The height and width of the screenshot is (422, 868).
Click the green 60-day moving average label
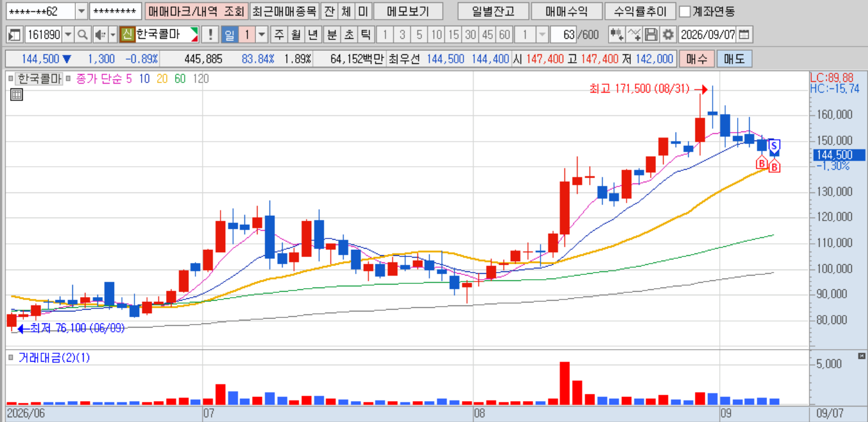point(180,78)
